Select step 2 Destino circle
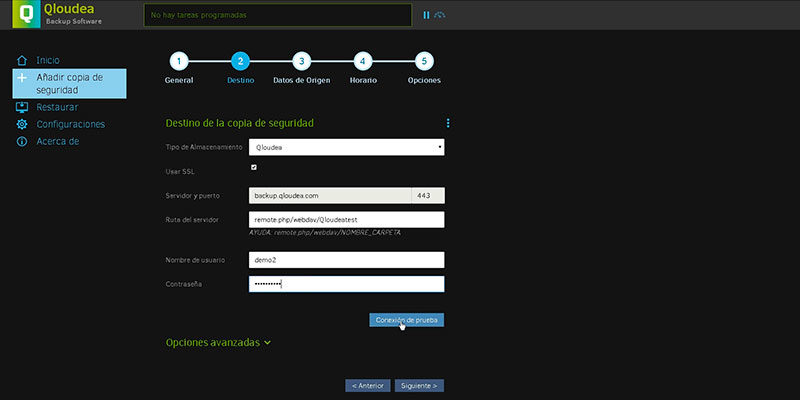The image size is (800, 400). pyautogui.click(x=240, y=62)
